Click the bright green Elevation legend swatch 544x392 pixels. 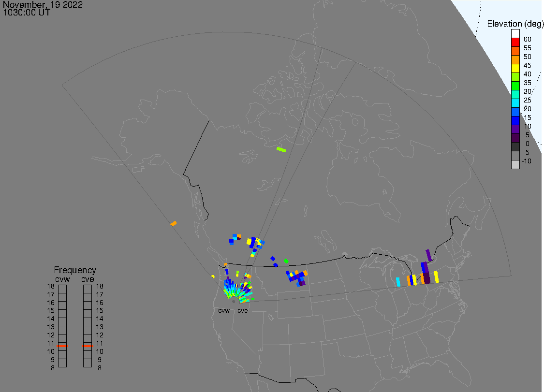(x=515, y=86)
